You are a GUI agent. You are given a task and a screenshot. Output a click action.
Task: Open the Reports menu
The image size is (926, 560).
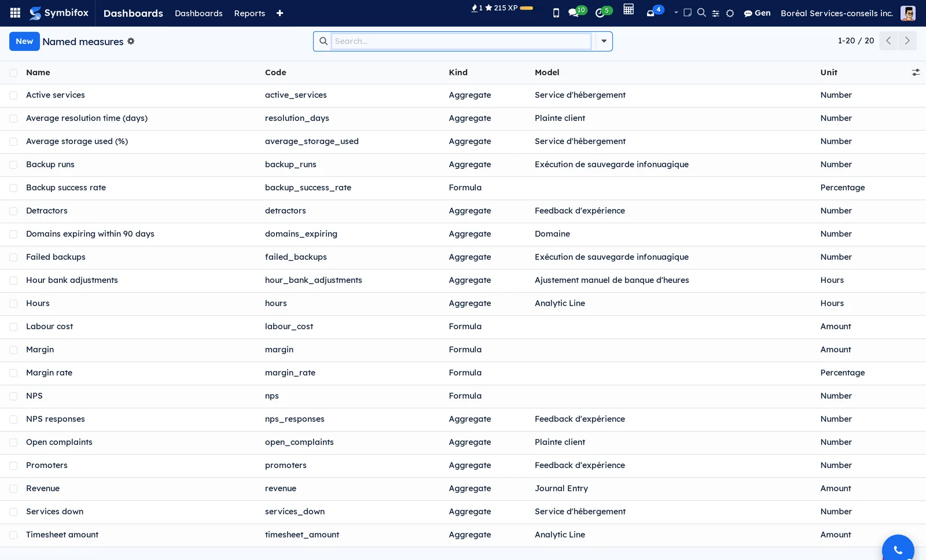coord(249,13)
